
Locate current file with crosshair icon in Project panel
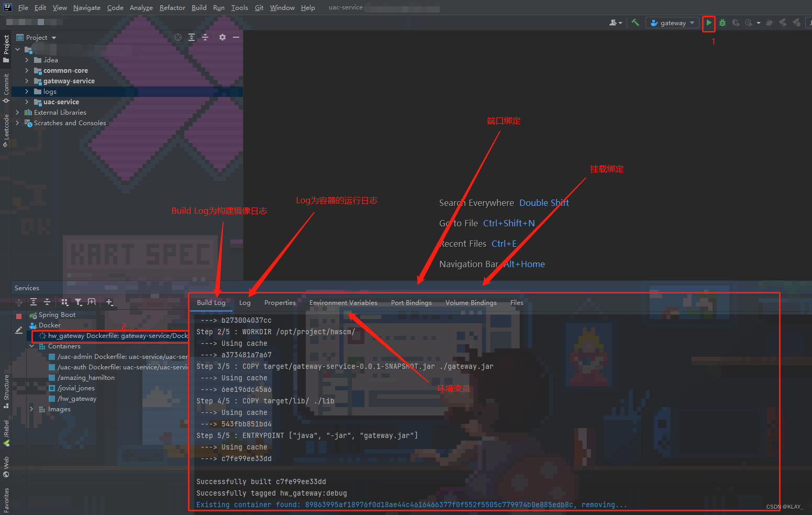coord(178,37)
